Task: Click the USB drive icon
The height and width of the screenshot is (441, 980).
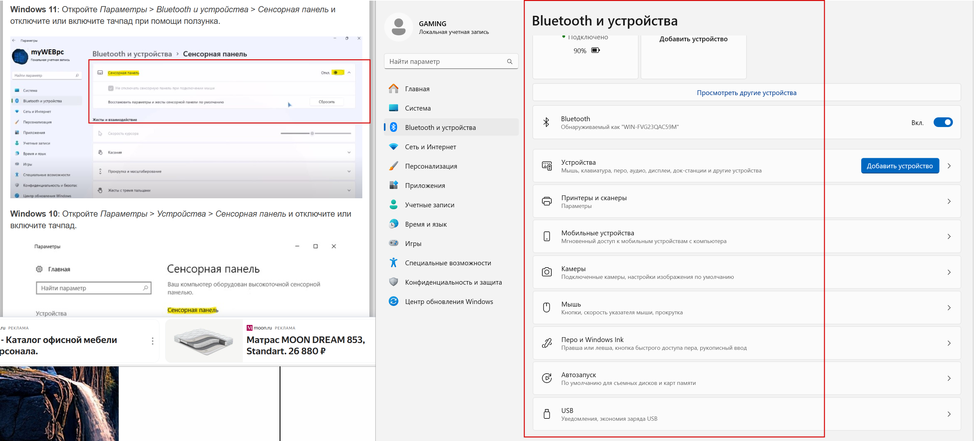Action: (547, 414)
